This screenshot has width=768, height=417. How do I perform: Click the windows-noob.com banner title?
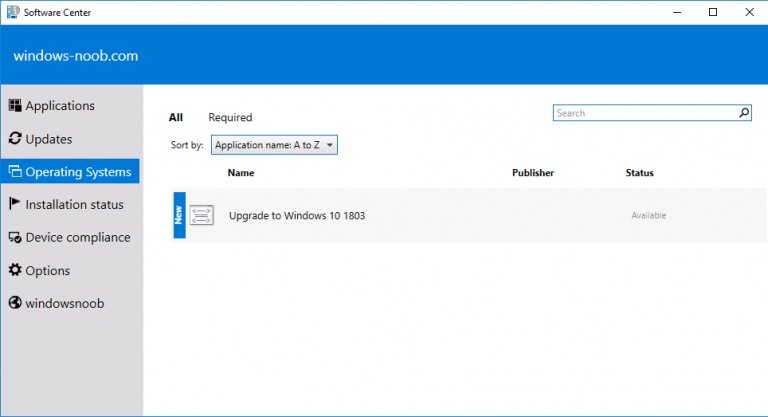76,56
